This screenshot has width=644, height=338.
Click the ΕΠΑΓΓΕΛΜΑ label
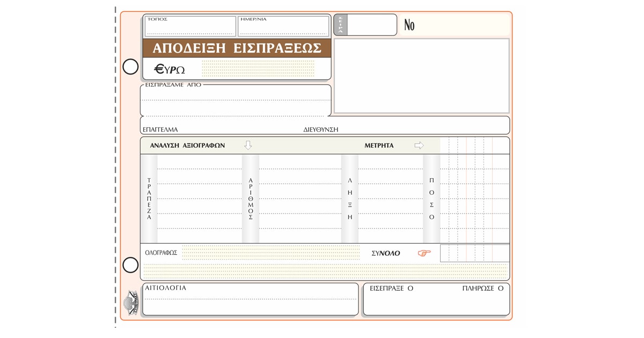[160, 130]
